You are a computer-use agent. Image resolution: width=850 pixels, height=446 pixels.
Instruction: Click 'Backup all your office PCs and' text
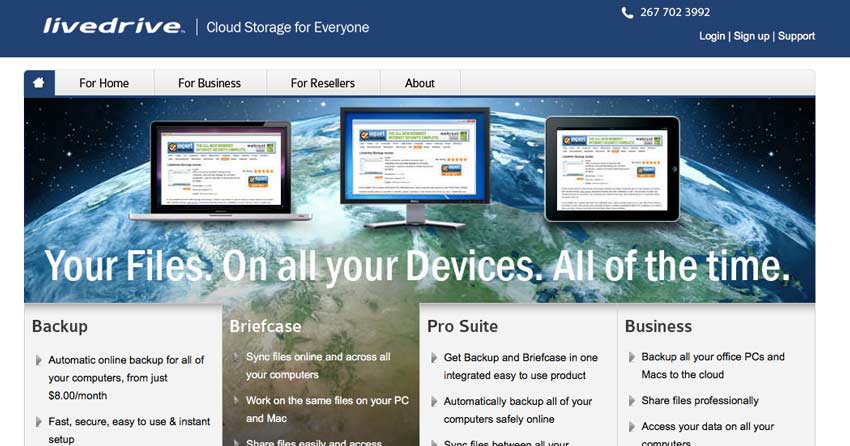713,357
